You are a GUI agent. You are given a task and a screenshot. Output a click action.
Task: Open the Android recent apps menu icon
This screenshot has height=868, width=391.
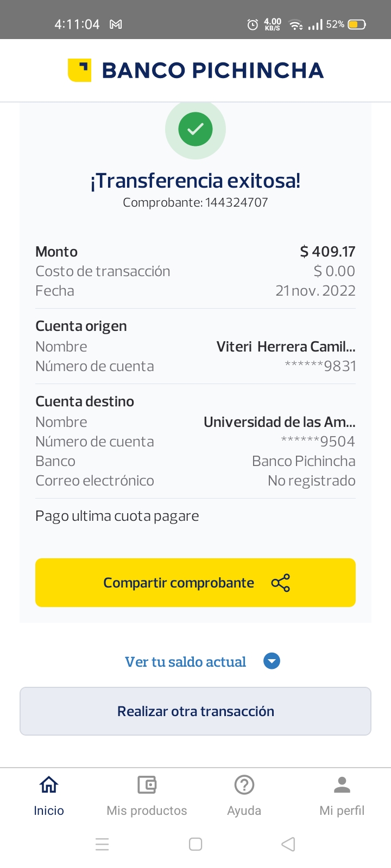(x=102, y=844)
